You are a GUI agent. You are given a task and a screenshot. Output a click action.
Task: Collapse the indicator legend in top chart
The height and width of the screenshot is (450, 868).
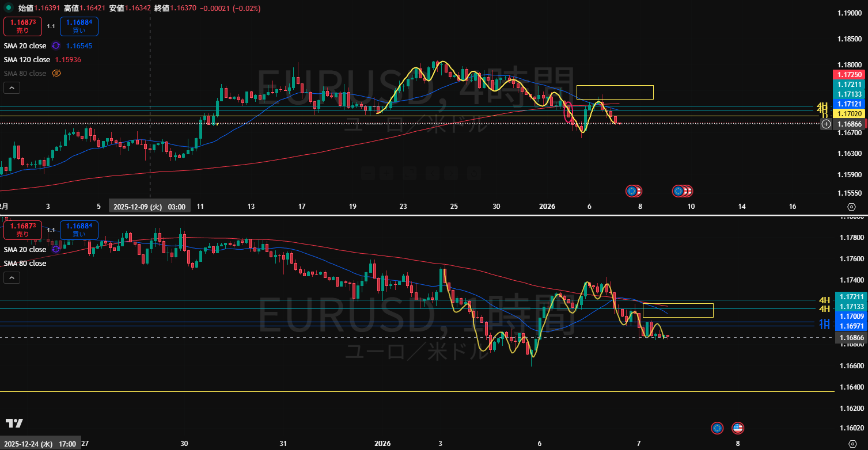12,88
